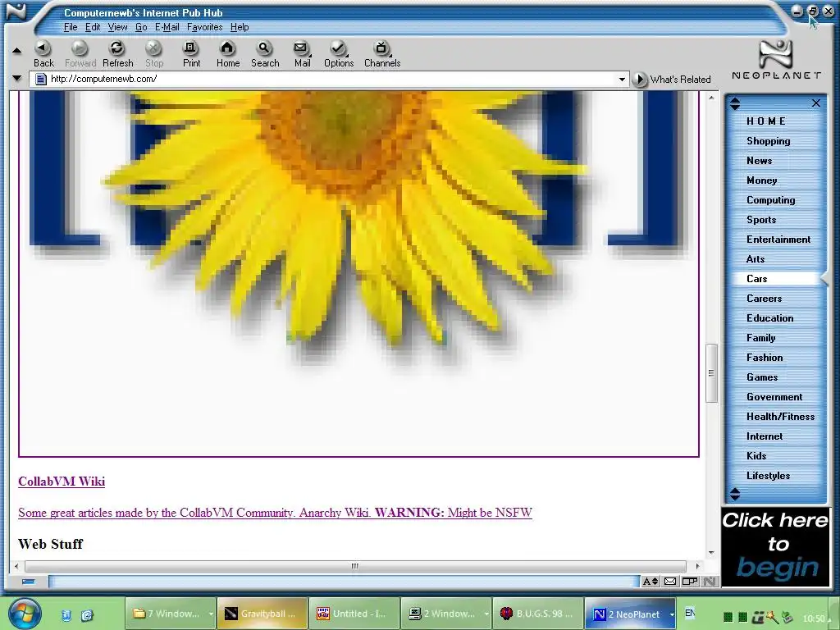Click the N icon in title bar corner
The width and height of the screenshot is (840, 630).
click(x=16, y=11)
